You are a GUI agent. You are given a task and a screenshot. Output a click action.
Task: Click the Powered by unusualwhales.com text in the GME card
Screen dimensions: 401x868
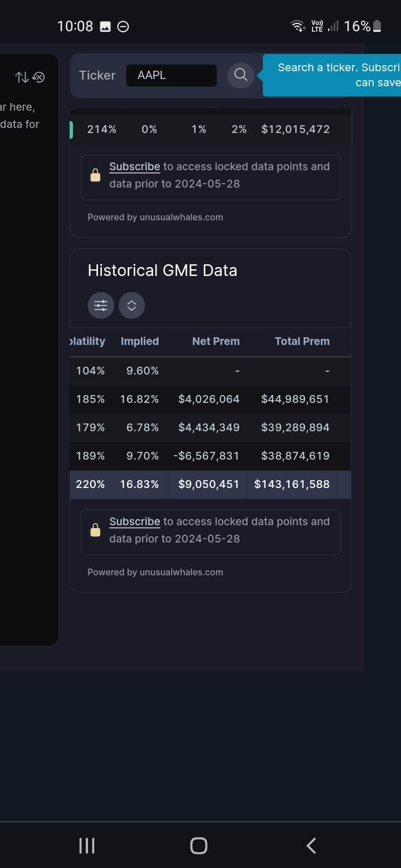point(155,572)
